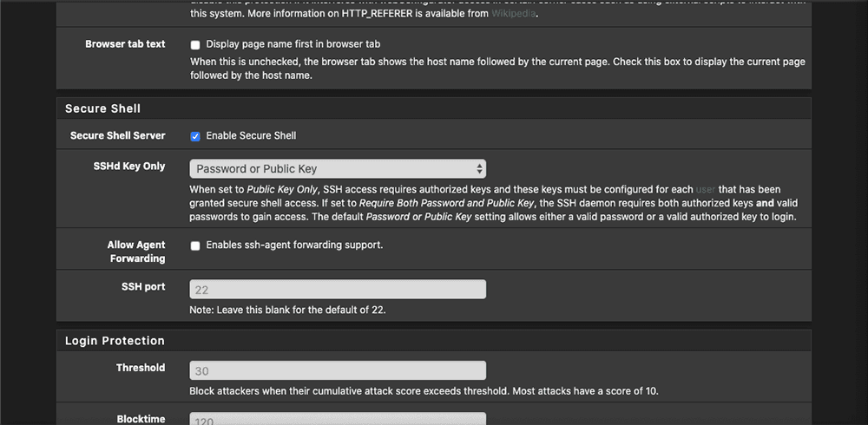Open the Wikipedia link about HTTP_REFERER
The image size is (868, 425).
pyautogui.click(x=513, y=13)
